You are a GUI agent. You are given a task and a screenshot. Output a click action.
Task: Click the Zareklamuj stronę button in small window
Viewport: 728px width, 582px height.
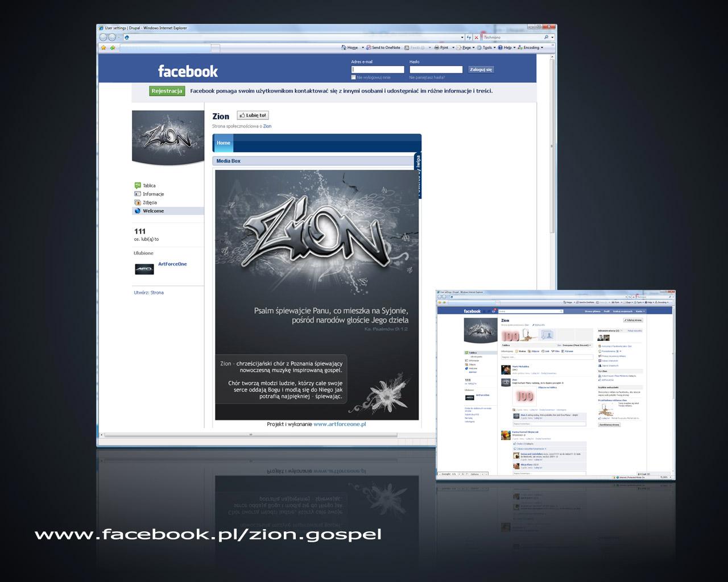[x=609, y=425]
